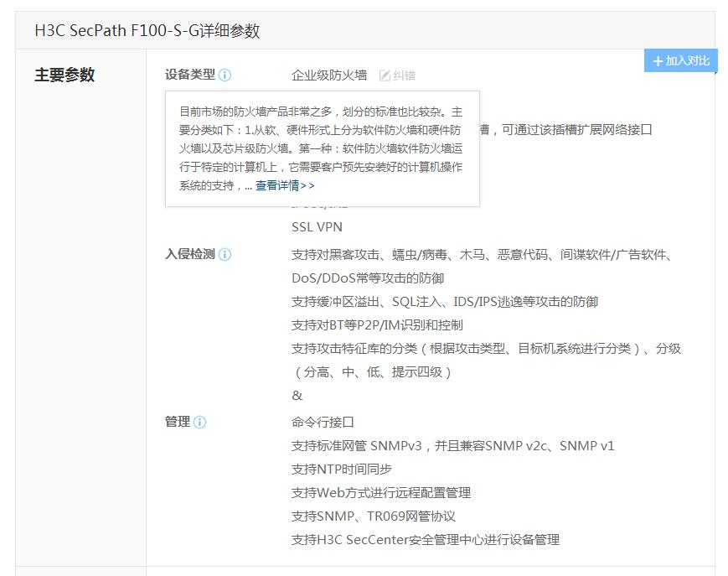728x576 pixels.
Task: Click the 主要参数 section heading
Action: (x=65, y=75)
